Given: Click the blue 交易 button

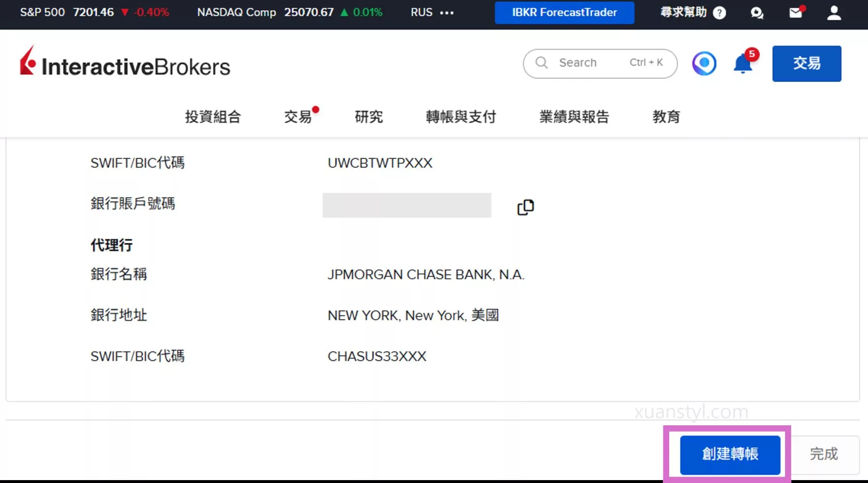Looking at the screenshot, I should pos(807,64).
